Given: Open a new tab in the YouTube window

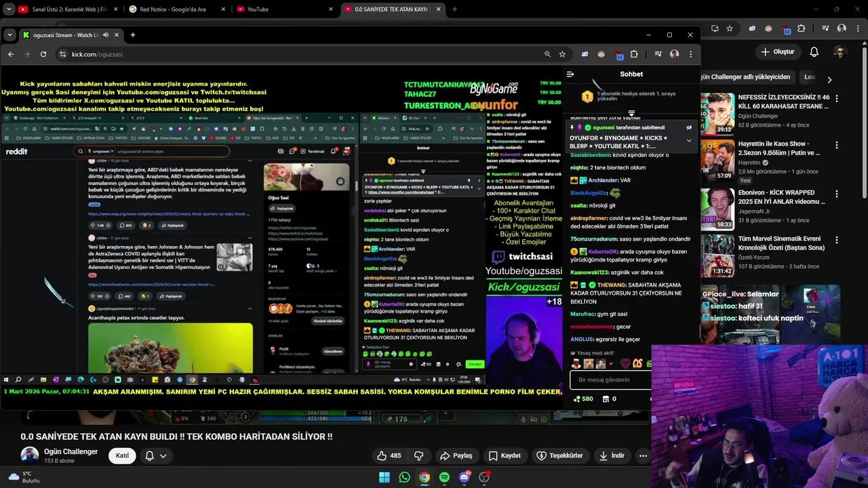Looking at the screenshot, I should 454,9.
